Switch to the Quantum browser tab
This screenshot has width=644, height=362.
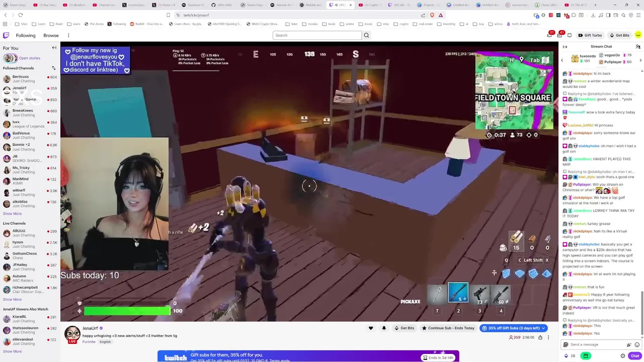(194, 5)
